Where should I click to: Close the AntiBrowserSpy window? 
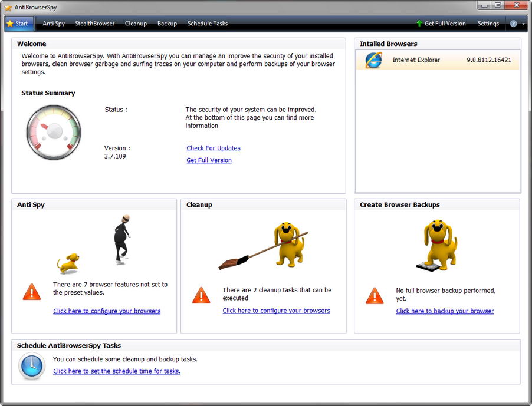tap(517, 5)
